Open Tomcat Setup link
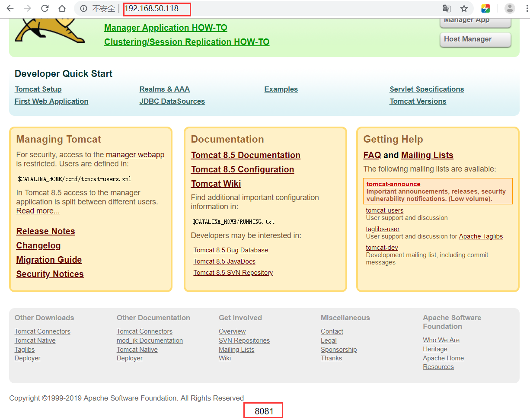 click(38, 89)
